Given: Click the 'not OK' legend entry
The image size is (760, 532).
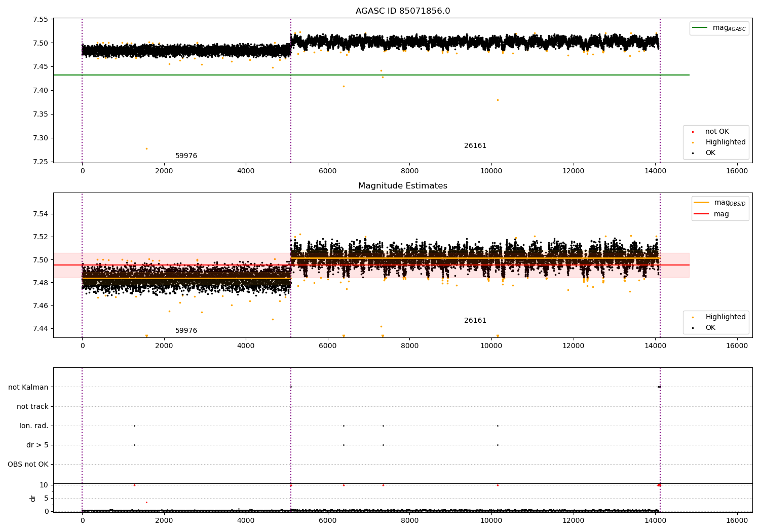Looking at the screenshot, I should pos(717,132).
